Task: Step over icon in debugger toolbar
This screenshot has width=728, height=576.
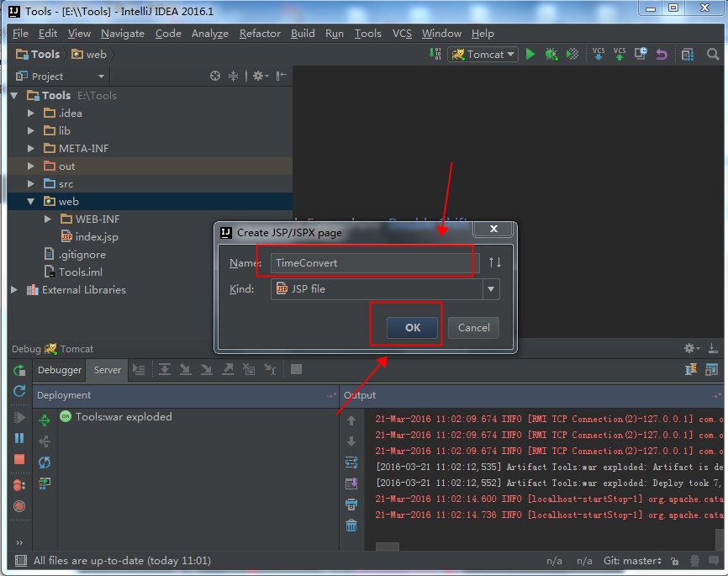Action: pos(165,369)
